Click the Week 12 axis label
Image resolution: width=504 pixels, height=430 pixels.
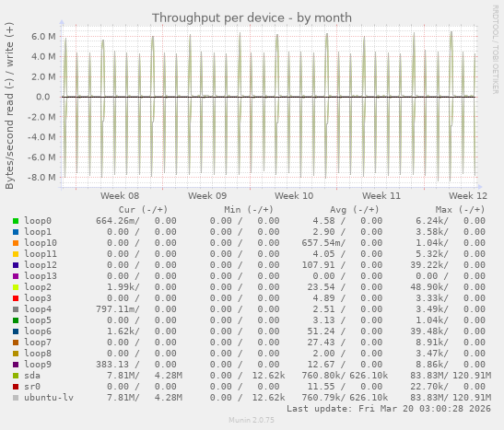click(x=468, y=196)
